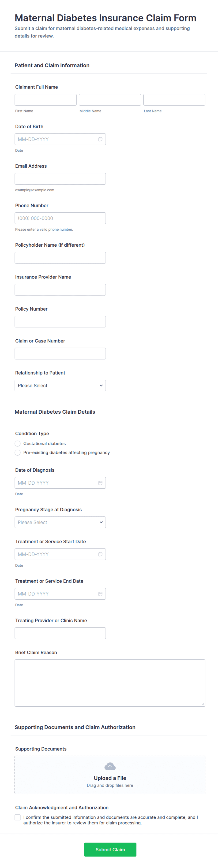
Task: Click the cloud upload icon
Action: click(x=110, y=767)
